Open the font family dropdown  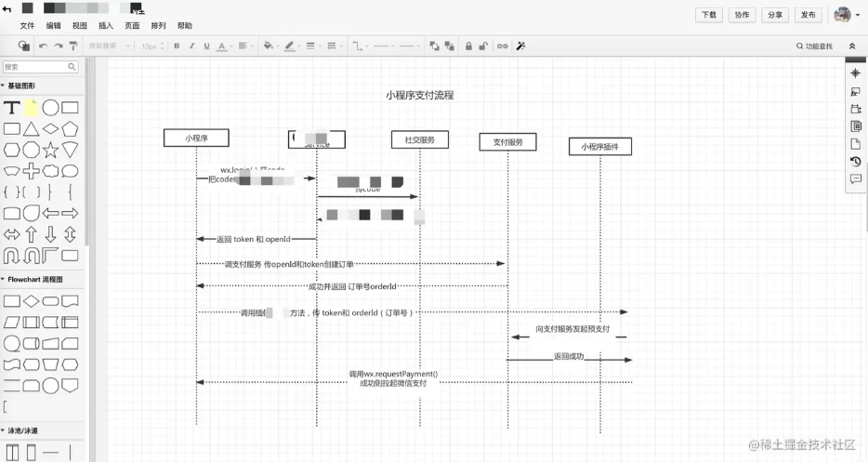pos(109,46)
